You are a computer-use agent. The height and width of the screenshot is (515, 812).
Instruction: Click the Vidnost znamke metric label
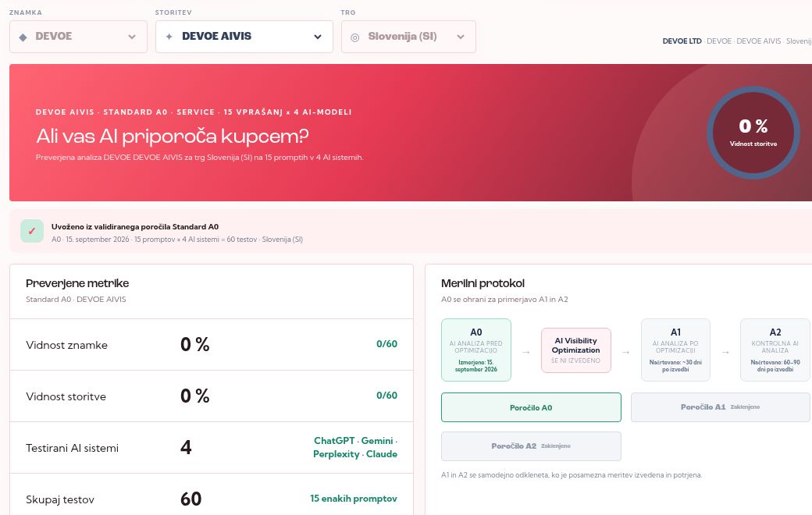click(67, 345)
